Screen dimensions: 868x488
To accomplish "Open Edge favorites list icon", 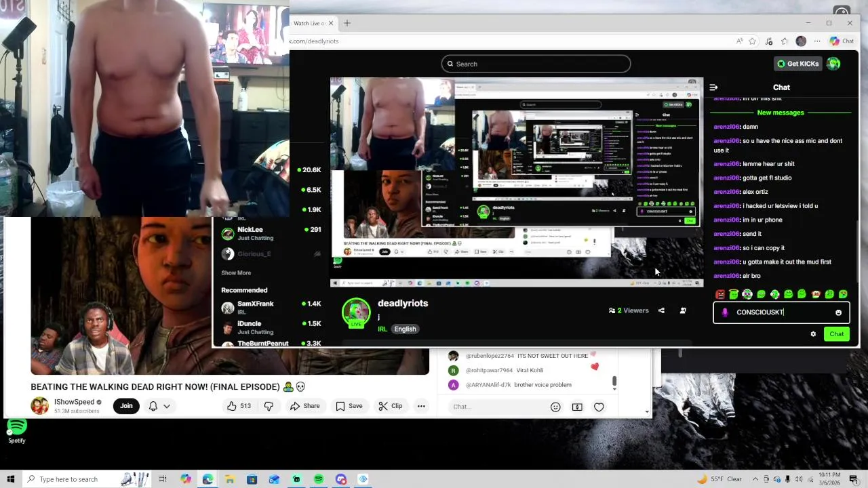I will pos(785,41).
